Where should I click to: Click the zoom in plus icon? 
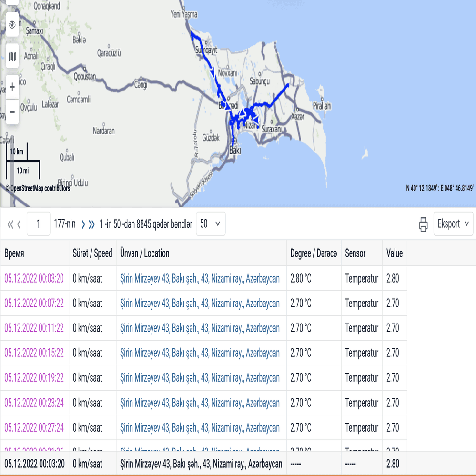pos(12,87)
